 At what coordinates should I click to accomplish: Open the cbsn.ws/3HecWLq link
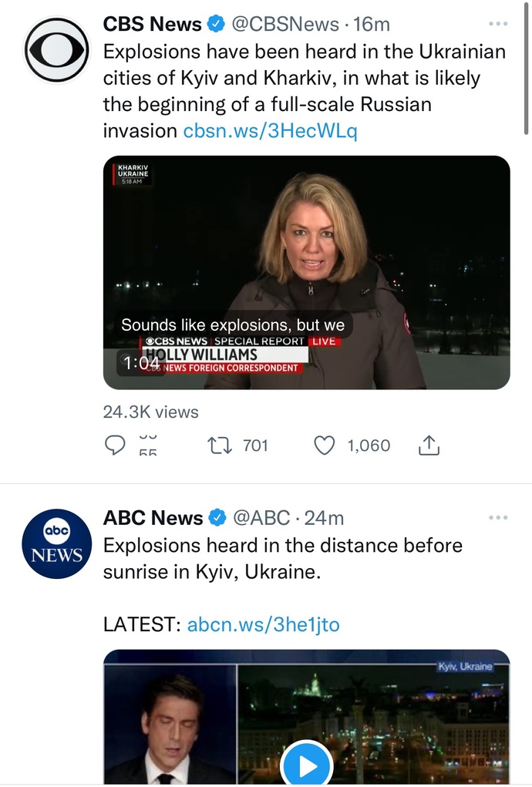click(270, 130)
